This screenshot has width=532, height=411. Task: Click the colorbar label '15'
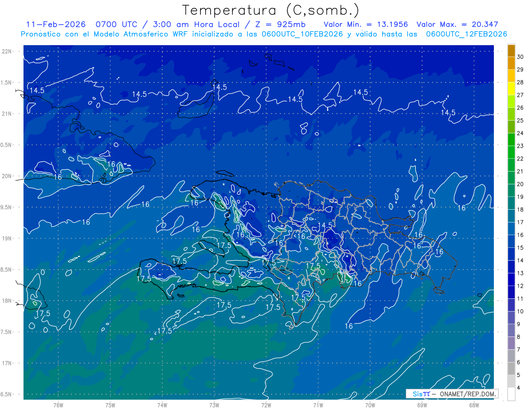tap(520, 247)
